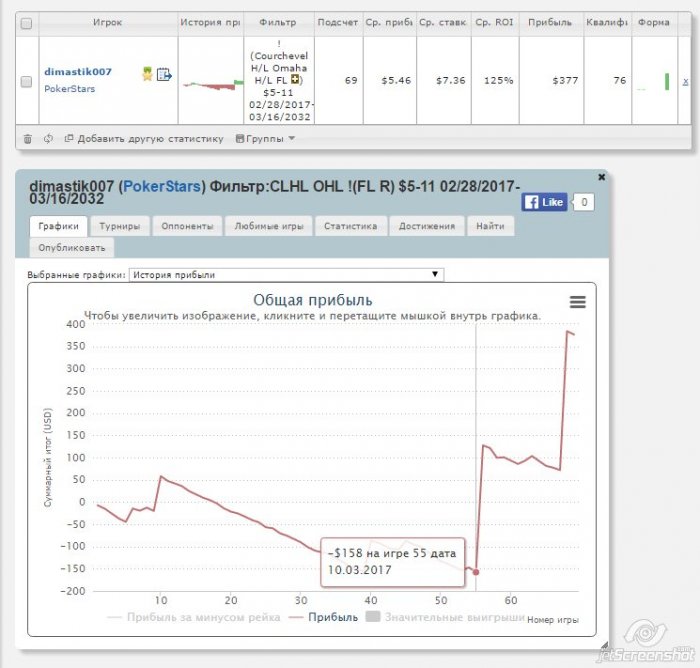Screen dimensions: 700x668
Task: Click the Facebook Like button
Action: (544, 202)
